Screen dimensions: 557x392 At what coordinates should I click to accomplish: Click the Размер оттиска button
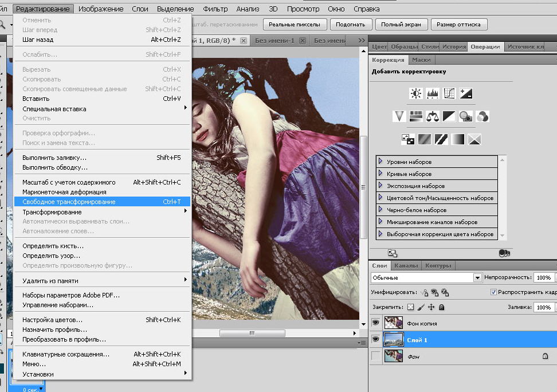(458, 25)
